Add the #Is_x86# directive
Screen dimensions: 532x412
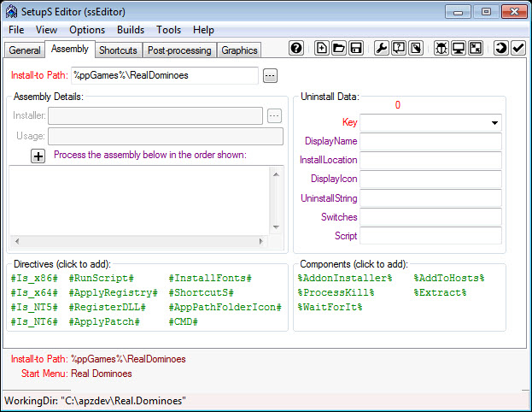[x=34, y=278]
